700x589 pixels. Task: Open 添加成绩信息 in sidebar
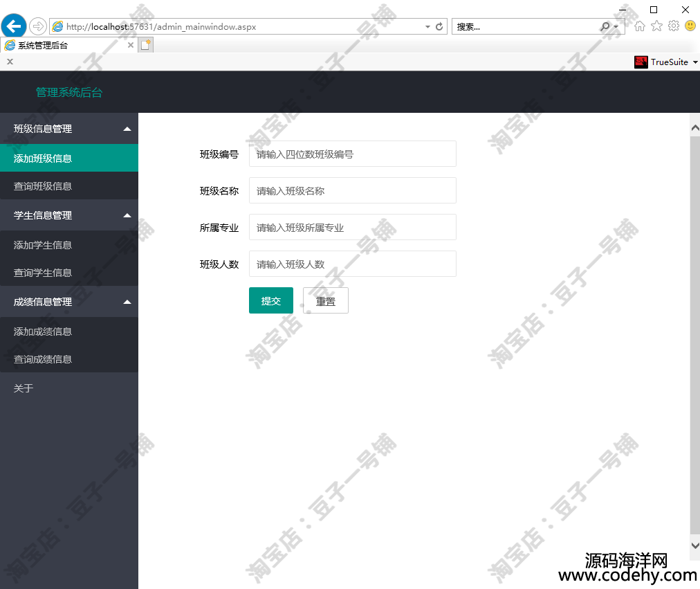pyautogui.click(x=69, y=332)
